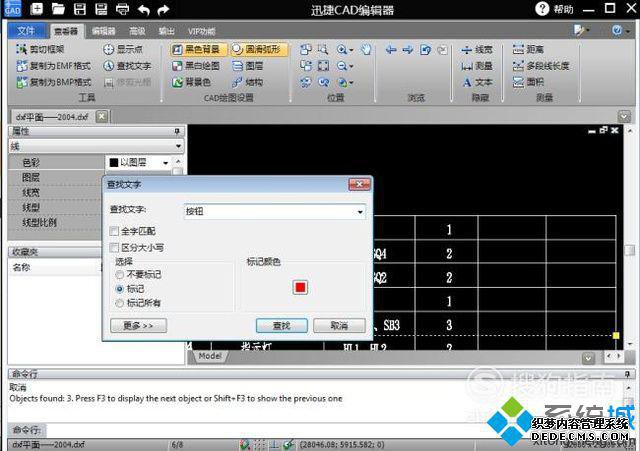Toggle 黑白绘图 black and white drawing
Image resolution: width=640 pixels, height=451 pixels.
(x=196, y=66)
